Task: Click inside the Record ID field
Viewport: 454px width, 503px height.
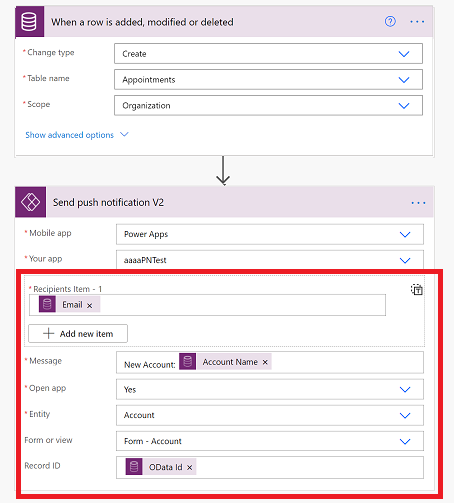Action: [270, 467]
